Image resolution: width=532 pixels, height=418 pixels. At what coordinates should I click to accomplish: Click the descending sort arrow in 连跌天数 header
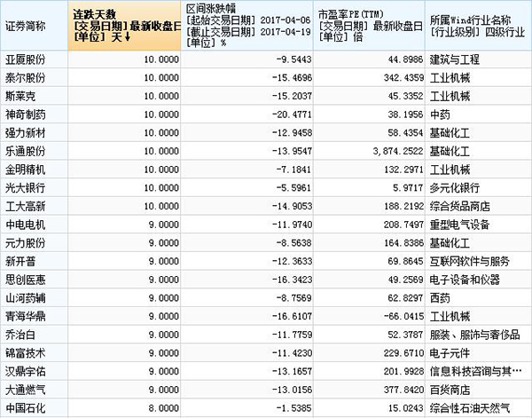(128, 36)
